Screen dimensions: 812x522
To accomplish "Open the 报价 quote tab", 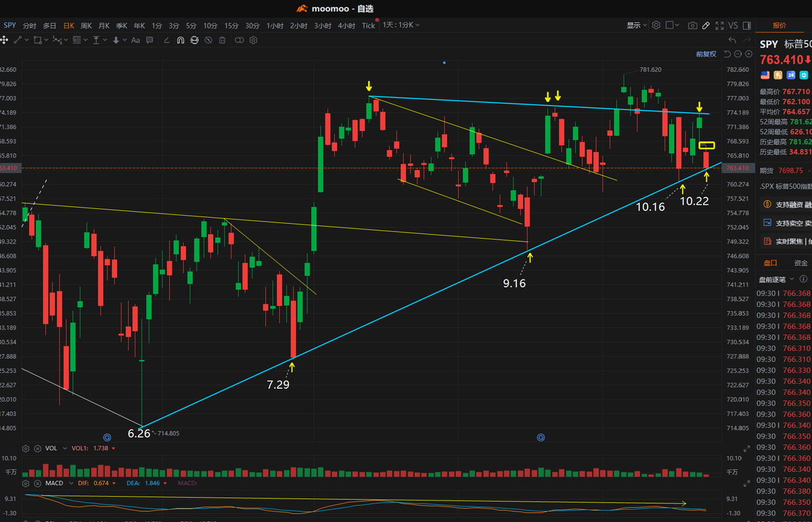I will pos(780,25).
